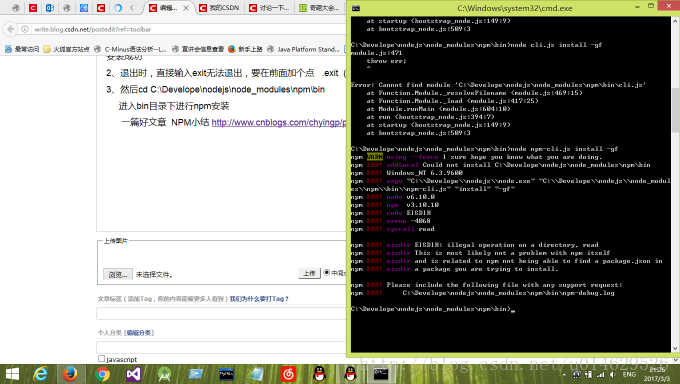Viewport: 680px width, 384px height.
Task: Select the 中间 alignment radio button
Action: tap(327, 272)
